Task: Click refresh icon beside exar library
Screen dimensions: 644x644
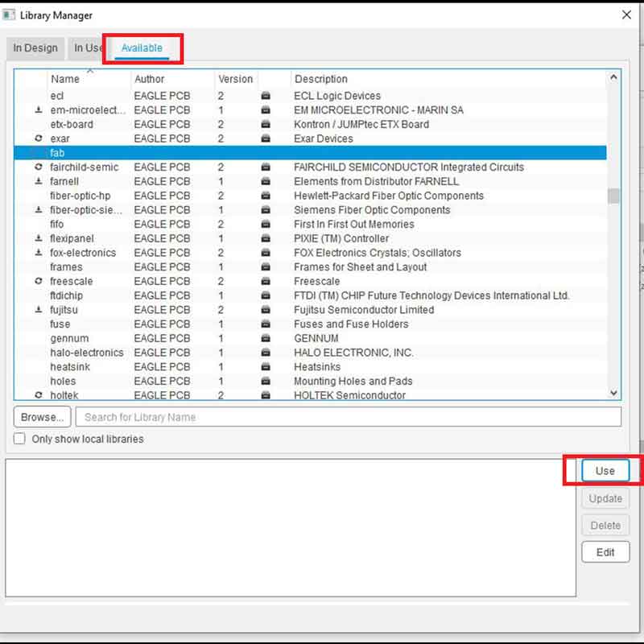Action: (39, 138)
